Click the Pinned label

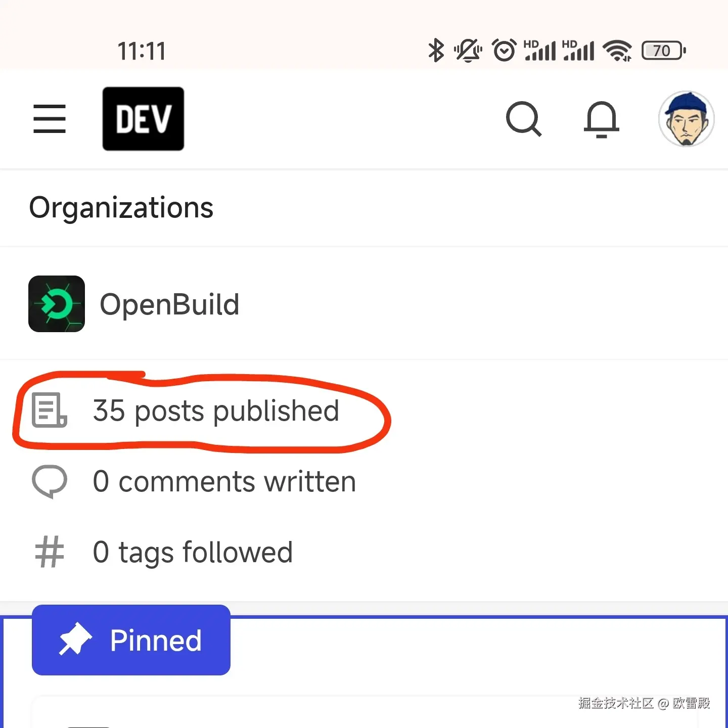(x=156, y=641)
